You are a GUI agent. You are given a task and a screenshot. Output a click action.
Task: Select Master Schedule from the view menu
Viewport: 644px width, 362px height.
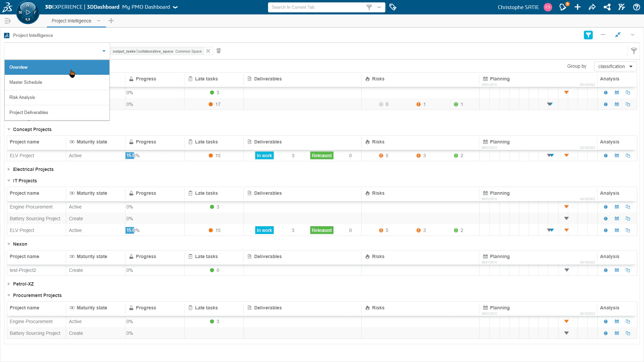(26, 82)
